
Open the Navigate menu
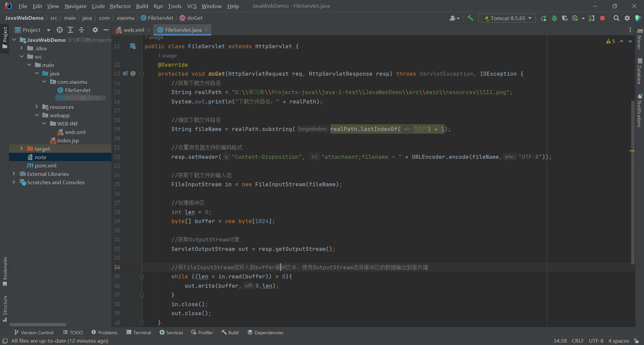75,6
